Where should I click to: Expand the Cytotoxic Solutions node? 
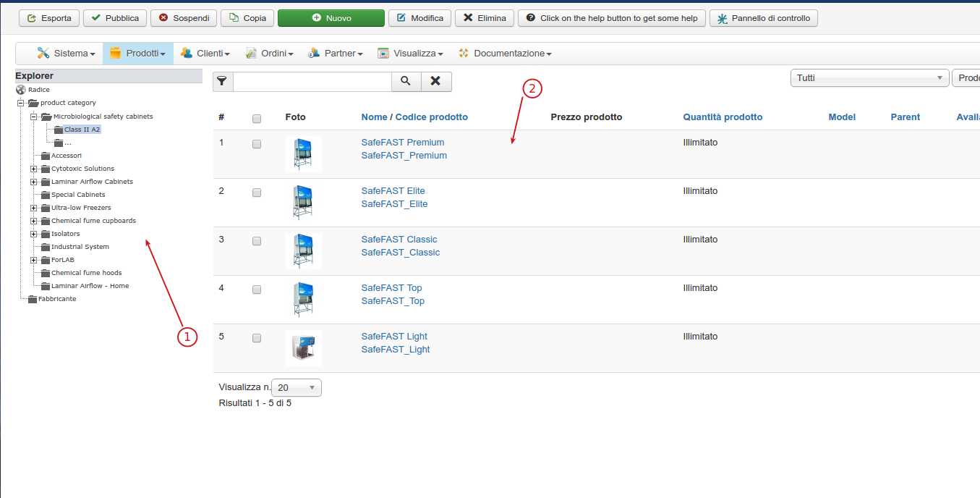[x=34, y=169]
